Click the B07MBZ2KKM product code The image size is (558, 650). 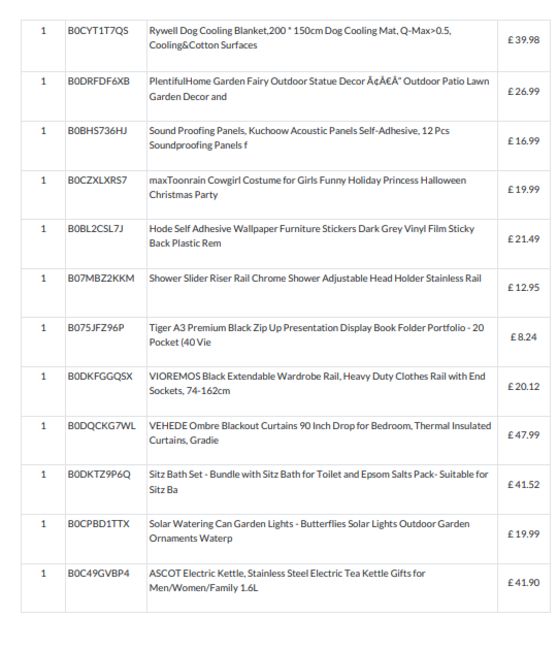click(x=101, y=278)
